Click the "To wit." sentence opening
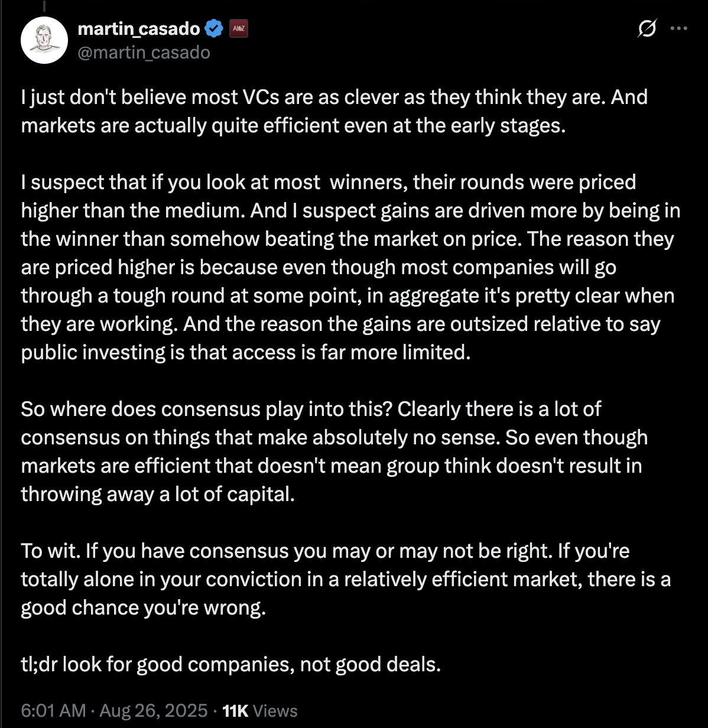708x728 pixels. pos(51,551)
